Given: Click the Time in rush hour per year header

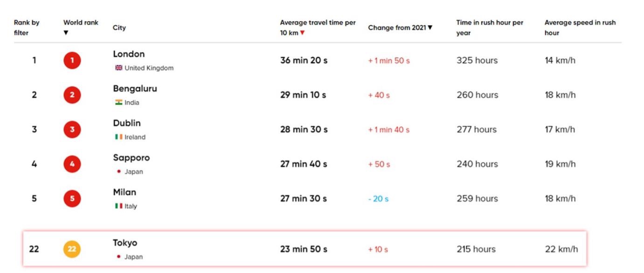Looking at the screenshot, I should [x=490, y=27].
